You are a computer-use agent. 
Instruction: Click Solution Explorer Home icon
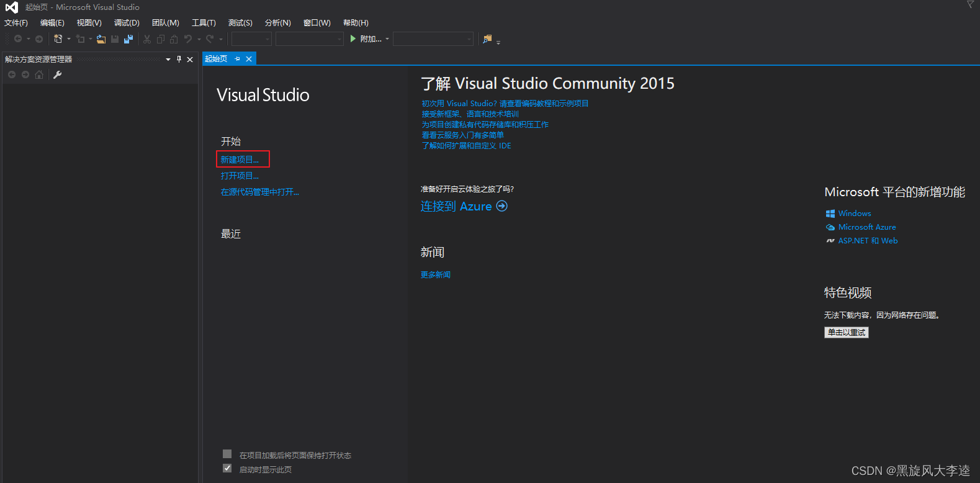point(39,74)
